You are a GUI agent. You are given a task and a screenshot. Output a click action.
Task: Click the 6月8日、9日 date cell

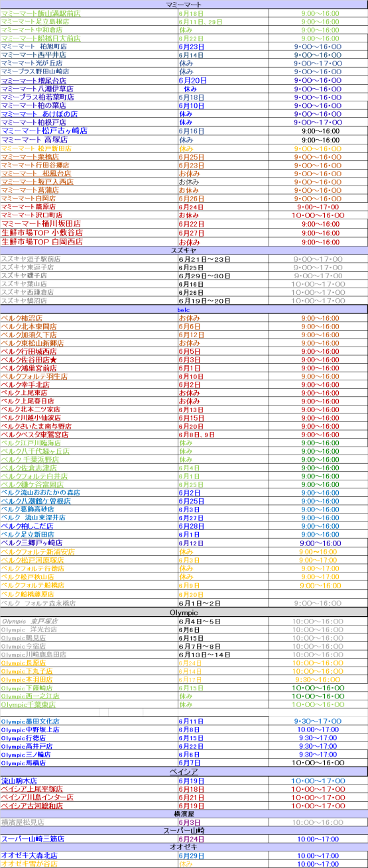click(223, 435)
